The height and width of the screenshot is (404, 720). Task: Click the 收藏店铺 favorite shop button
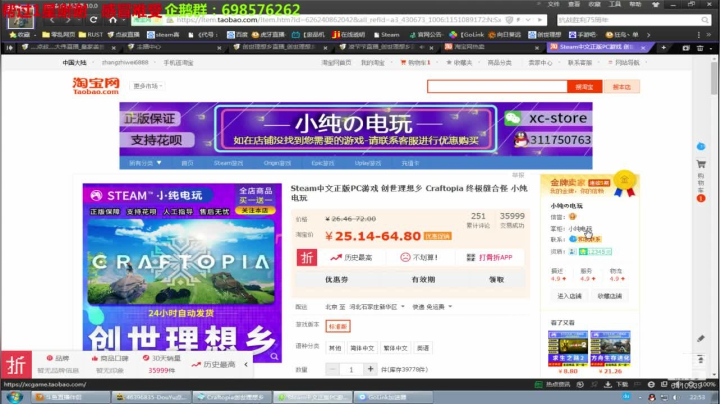(609, 296)
